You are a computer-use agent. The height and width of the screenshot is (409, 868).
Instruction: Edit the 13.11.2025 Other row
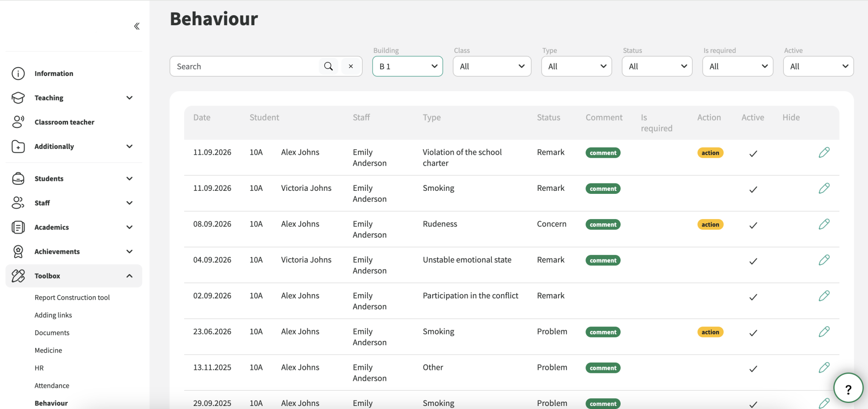pyautogui.click(x=824, y=368)
